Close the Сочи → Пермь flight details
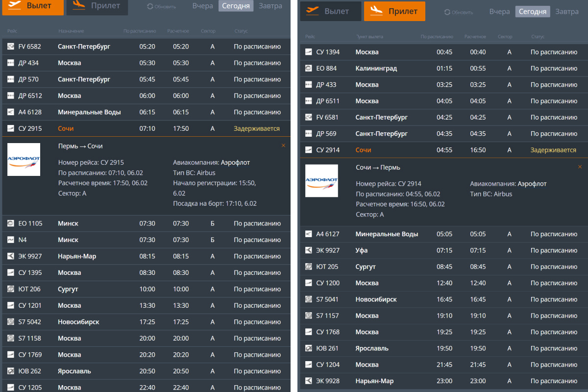Viewport: 588px width, 392px height. pyautogui.click(x=580, y=167)
